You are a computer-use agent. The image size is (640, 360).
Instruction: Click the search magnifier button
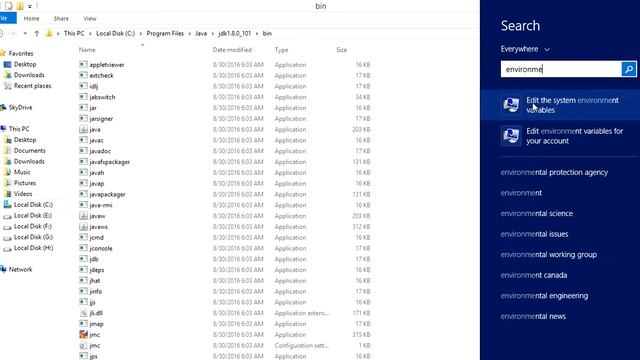[629, 69]
